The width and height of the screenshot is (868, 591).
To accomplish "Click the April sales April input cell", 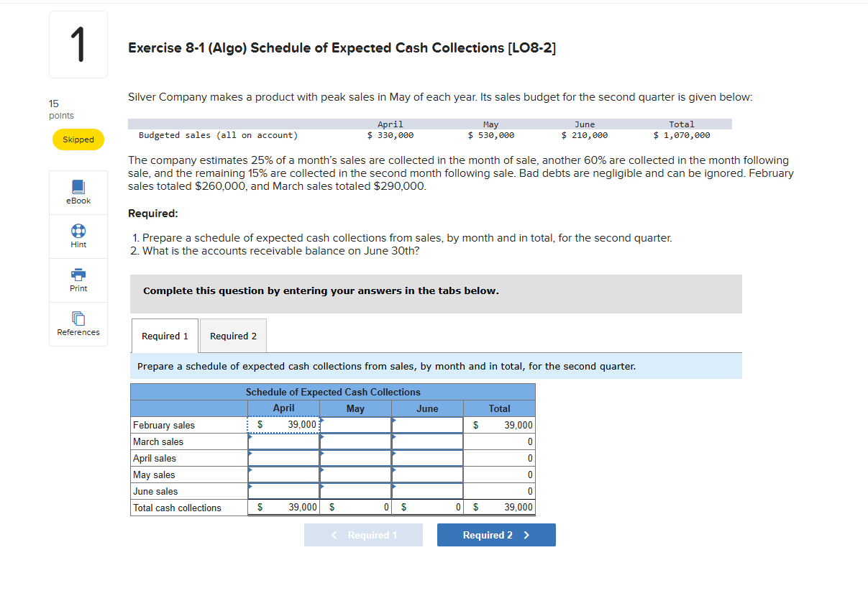I will [283, 458].
